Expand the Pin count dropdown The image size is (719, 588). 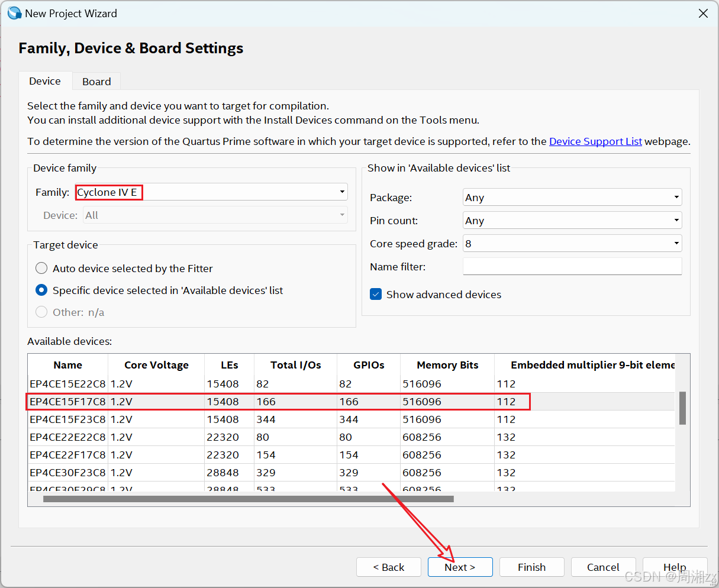572,220
